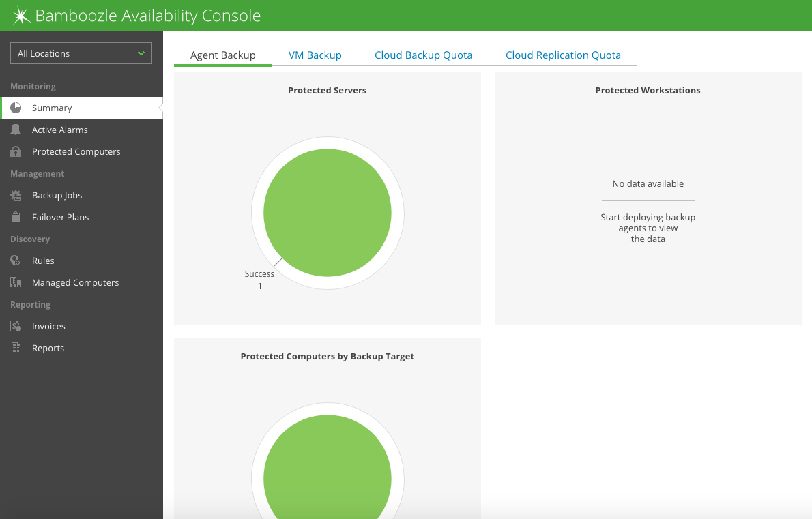Image resolution: width=812 pixels, height=519 pixels.
Task: Open the Cloud Backup Quota tab
Action: (424, 55)
